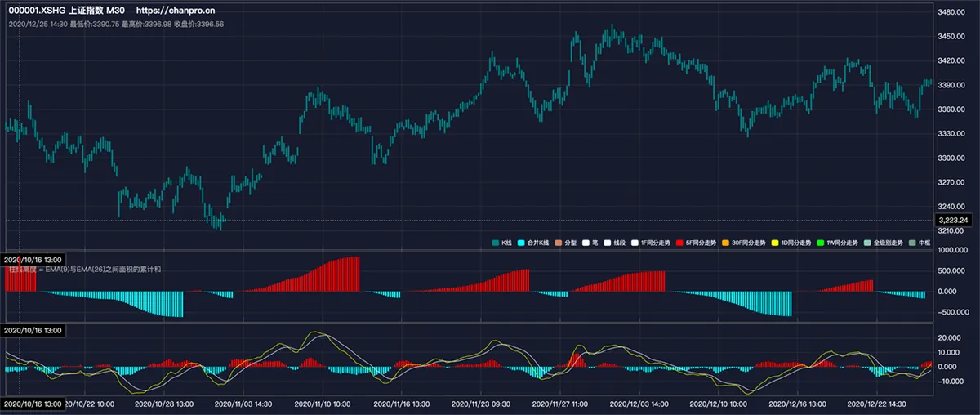Click the 3420.00 price axis label
Viewport: 980px width, 415px height.
pyautogui.click(x=952, y=60)
